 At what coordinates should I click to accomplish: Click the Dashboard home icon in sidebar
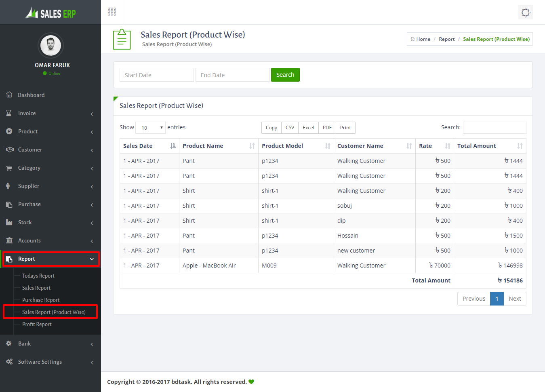coord(9,95)
